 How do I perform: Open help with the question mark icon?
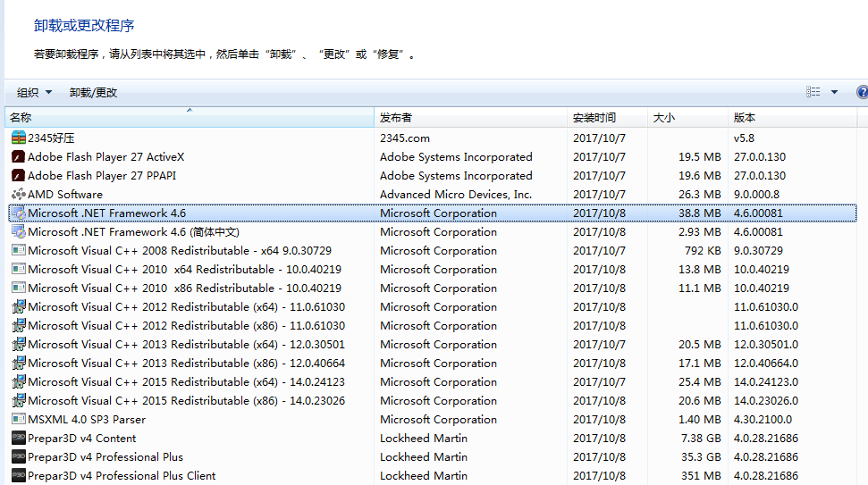click(x=862, y=92)
